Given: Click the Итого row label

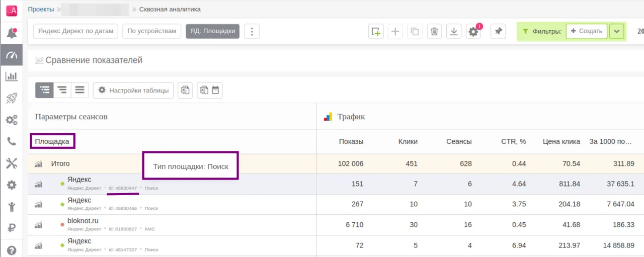Looking at the screenshot, I should (x=60, y=163).
